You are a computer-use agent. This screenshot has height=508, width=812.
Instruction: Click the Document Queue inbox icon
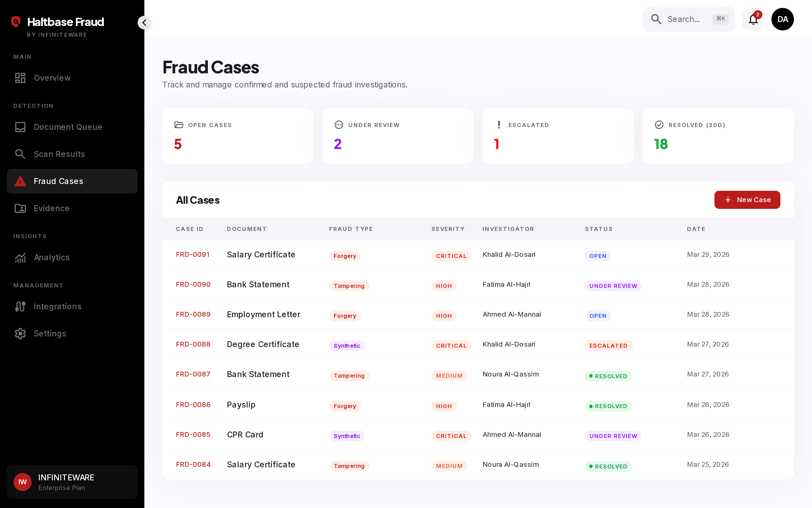(20, 127)
